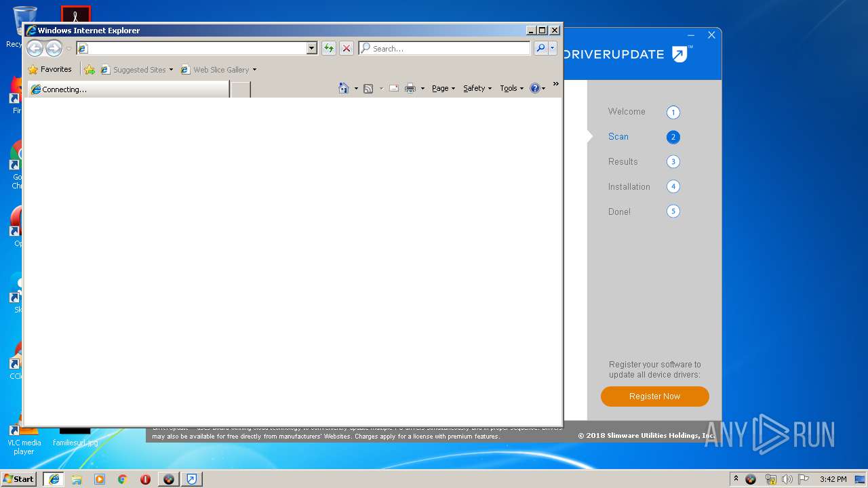
Task: Click the orange Register Now button
Action: pos(655,396)
